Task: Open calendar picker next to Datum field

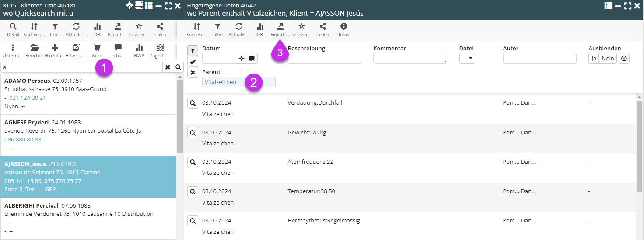Action: [252, 58]
